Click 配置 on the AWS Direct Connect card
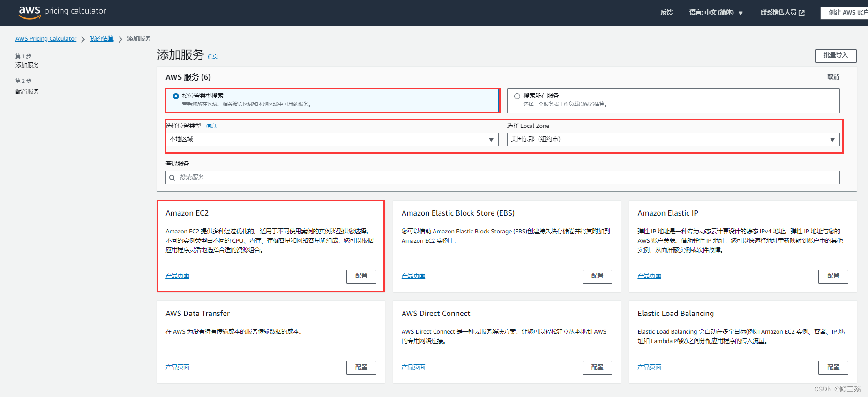 597,367
